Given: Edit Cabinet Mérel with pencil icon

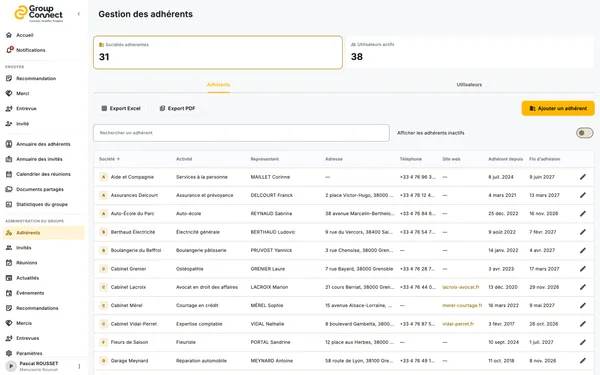Looking at the screenshot, I should (x=582, y=305).
